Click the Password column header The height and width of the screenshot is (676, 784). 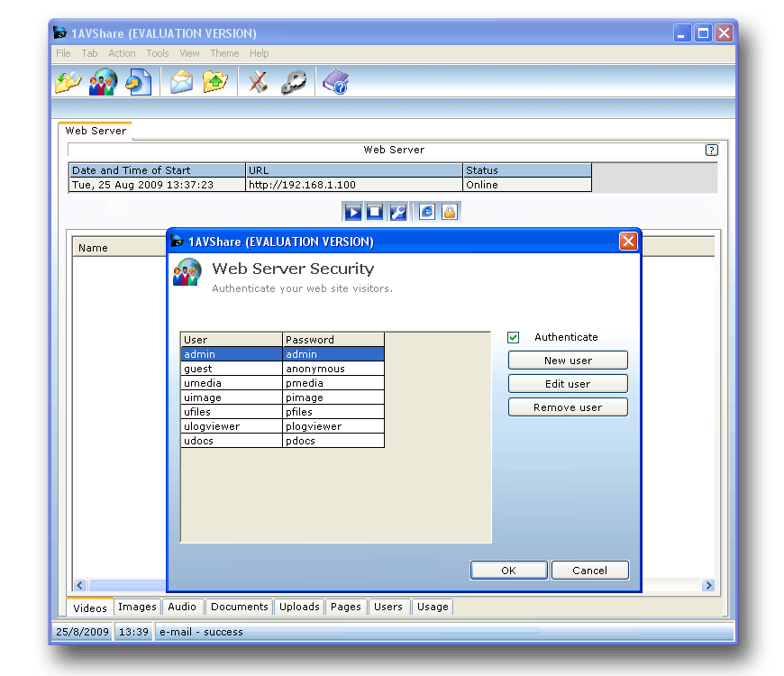click(333, 340)
